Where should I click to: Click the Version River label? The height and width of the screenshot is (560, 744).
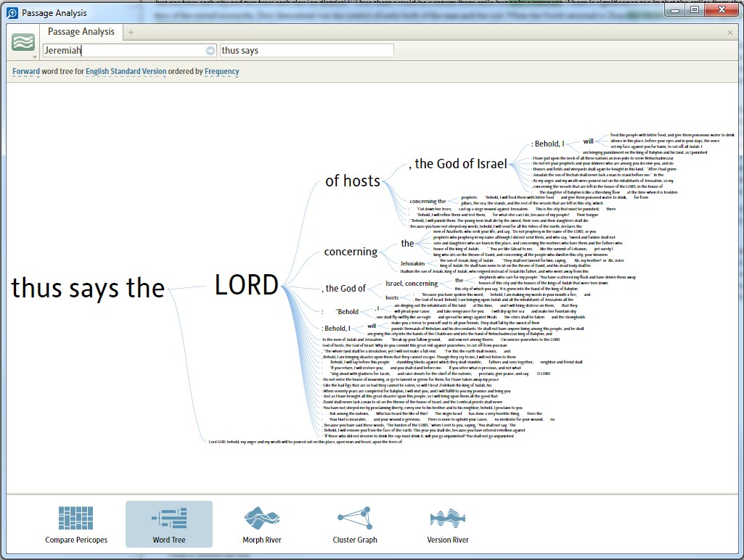pos(447,540)
